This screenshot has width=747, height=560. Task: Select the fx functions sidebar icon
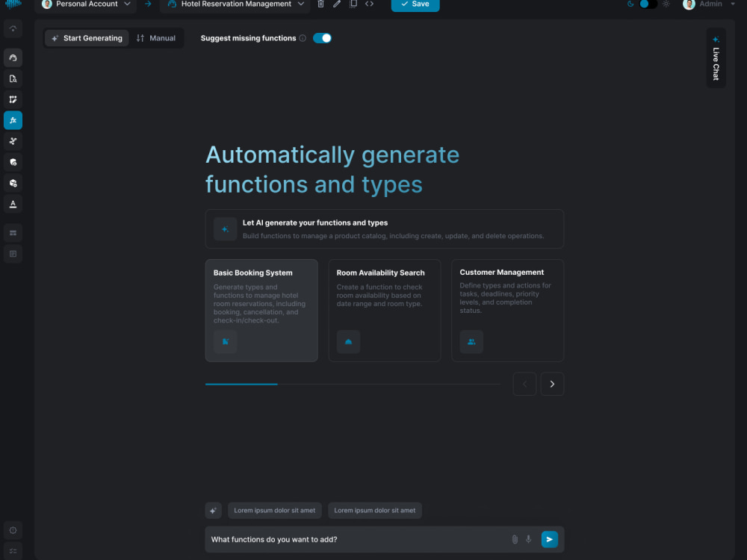(x=13, y=120)
